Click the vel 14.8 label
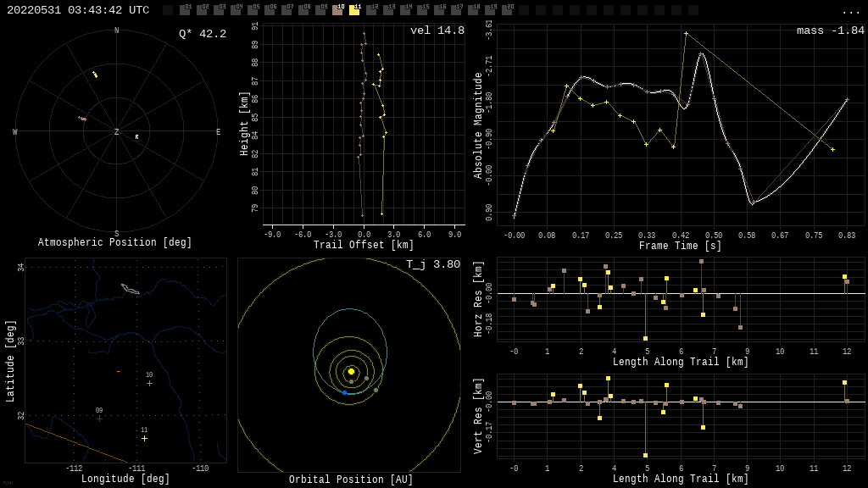This screenshot has height=488, width=868. coord(437,30)
